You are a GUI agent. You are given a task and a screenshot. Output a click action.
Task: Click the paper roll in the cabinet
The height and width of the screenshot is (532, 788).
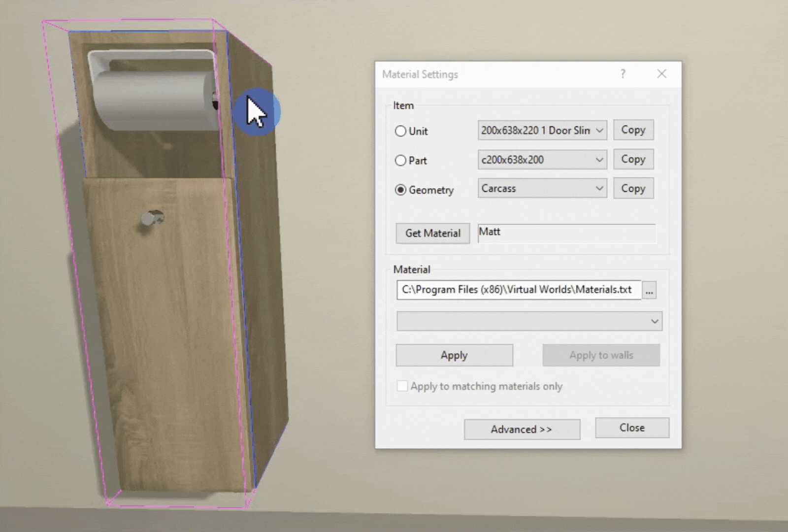[x=155, y=100]
